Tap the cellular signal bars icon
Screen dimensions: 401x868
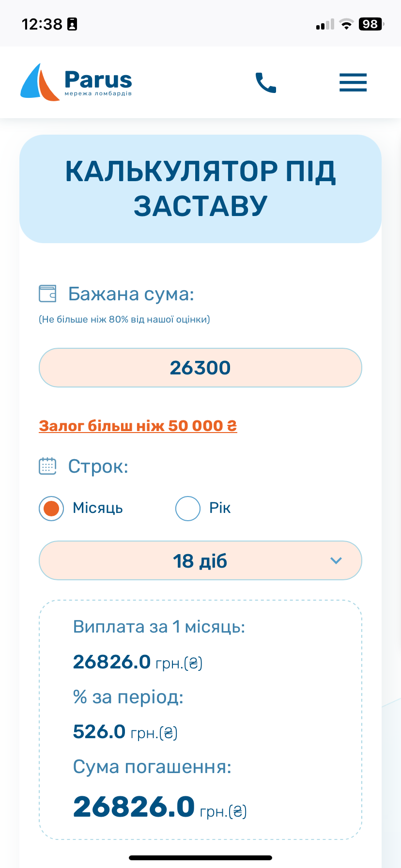click(325, 24)
